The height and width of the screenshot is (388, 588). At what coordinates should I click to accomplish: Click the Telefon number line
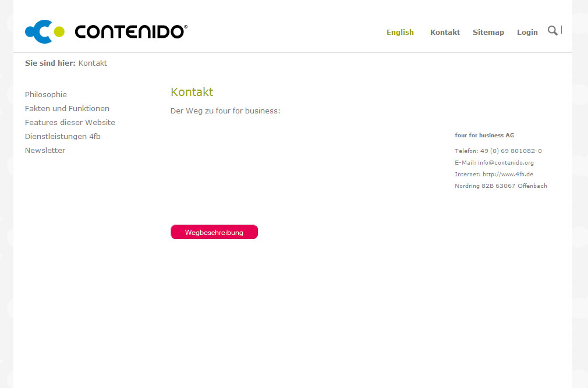point(498,151)
